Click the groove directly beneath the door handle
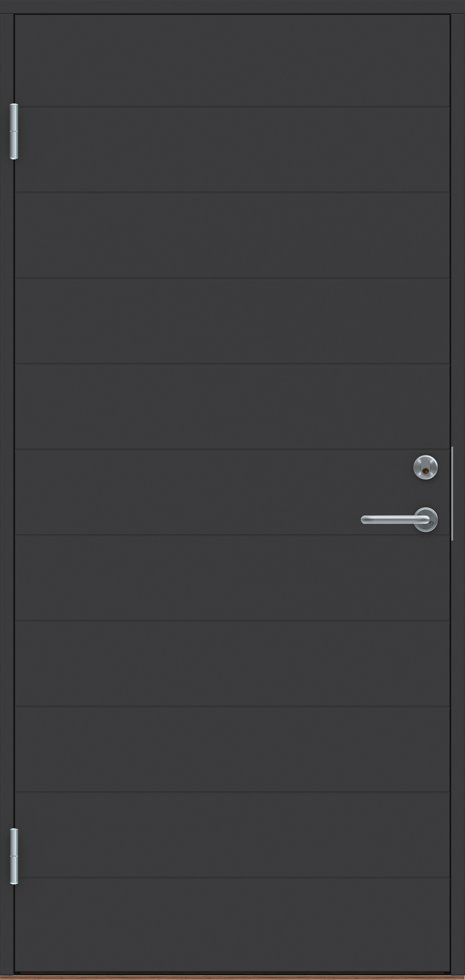This screenshot has height=980, width=465. coord(232,535)
